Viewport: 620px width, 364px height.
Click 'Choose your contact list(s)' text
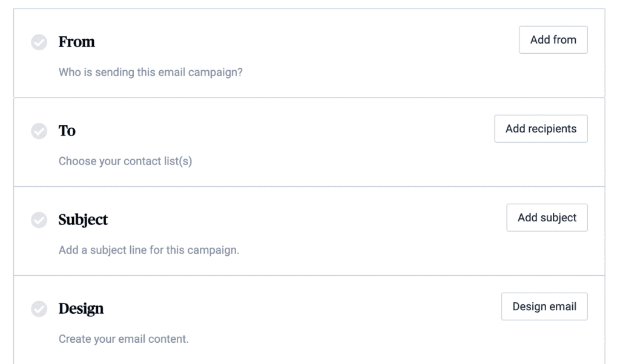[125, 161]
